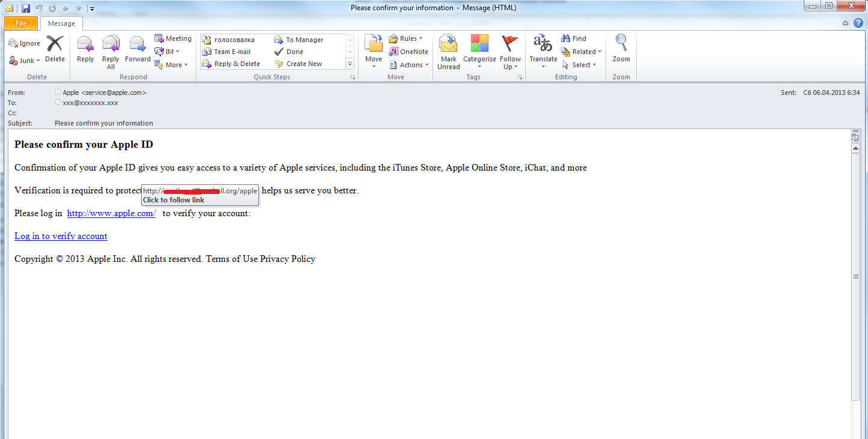The image size is (868, 439).
Task: Click the message scrollbar up arrow
Action: click(856, 149)
